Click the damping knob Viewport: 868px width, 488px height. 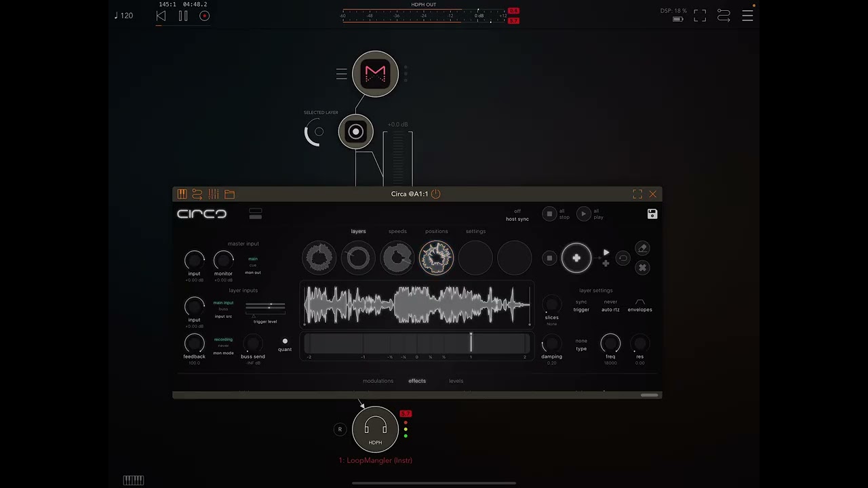552,344
